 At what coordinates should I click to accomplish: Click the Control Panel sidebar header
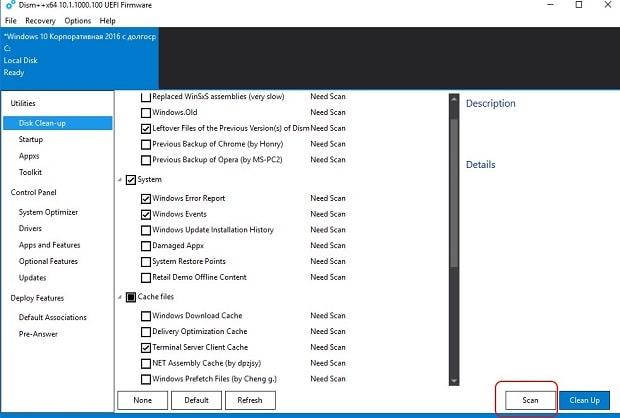pos(34,193)
